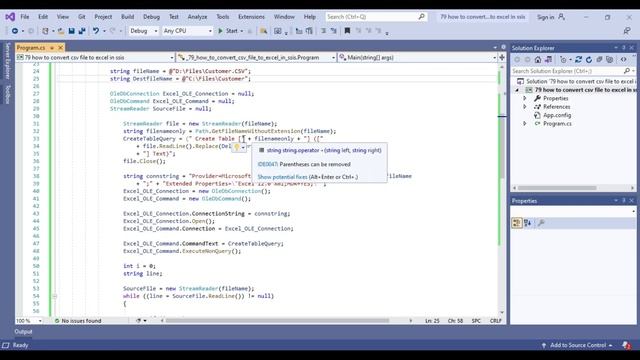The image size is (640, 360).
Task: Toggle pin on Program.cs tab
Action: [x=52, y=48]
